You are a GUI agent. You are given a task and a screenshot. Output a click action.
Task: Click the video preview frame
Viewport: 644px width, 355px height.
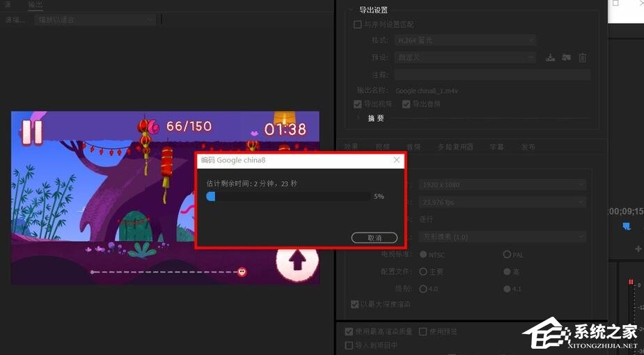click(165, 198)
